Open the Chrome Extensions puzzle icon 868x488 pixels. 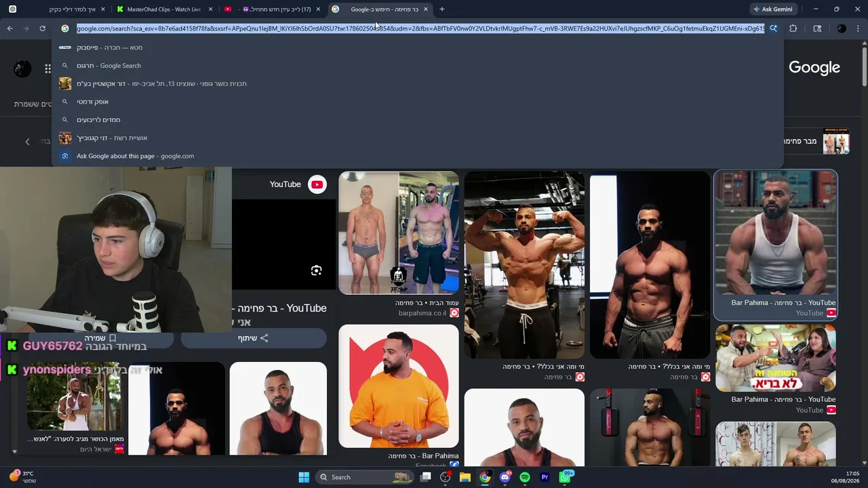click(x=793, y=28)
